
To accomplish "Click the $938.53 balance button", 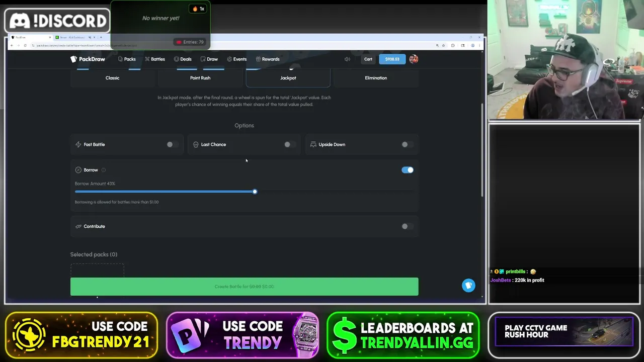I will point(392,59).
